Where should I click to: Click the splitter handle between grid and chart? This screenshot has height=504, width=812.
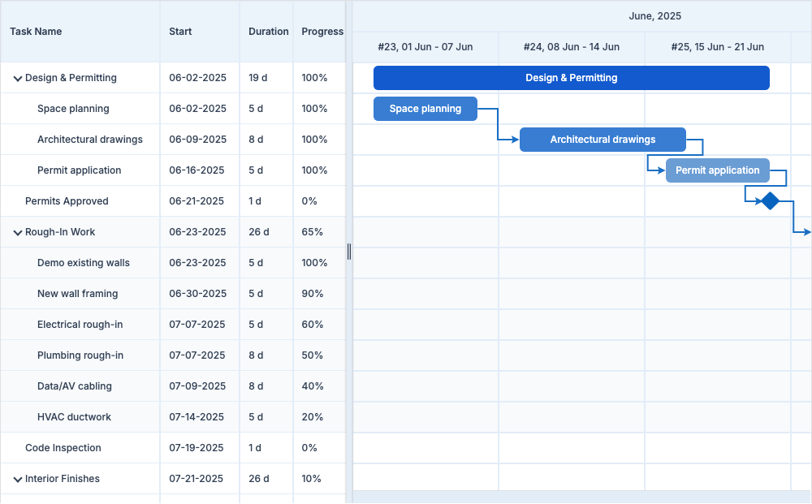coord(349,252)
